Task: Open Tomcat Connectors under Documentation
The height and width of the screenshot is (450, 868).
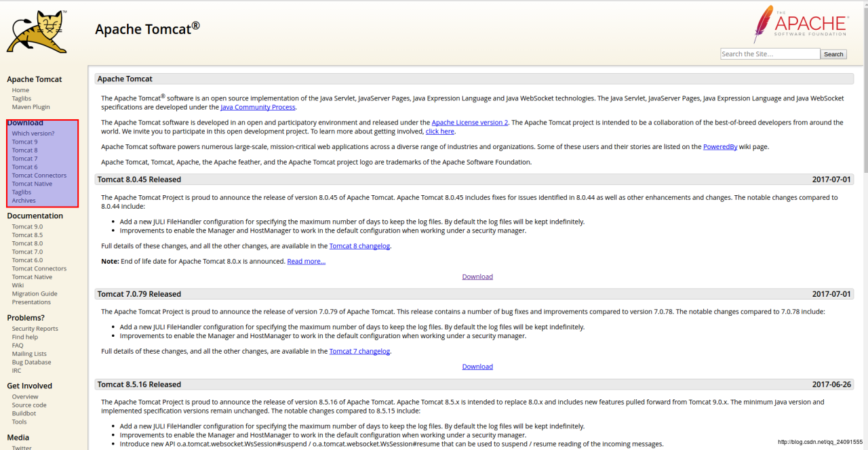Action: point(39,268)
